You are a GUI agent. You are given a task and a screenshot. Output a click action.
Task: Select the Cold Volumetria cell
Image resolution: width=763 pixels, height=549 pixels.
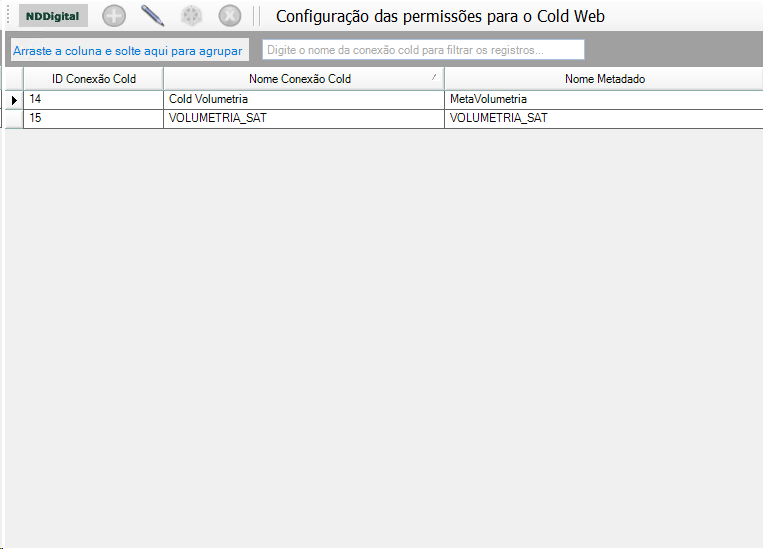(x=304, y=100)
